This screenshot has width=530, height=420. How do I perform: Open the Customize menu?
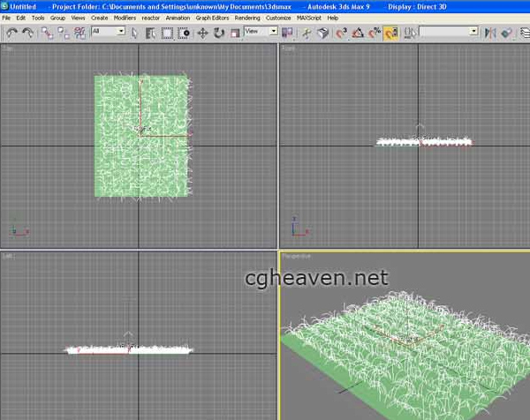click(278, 18)
